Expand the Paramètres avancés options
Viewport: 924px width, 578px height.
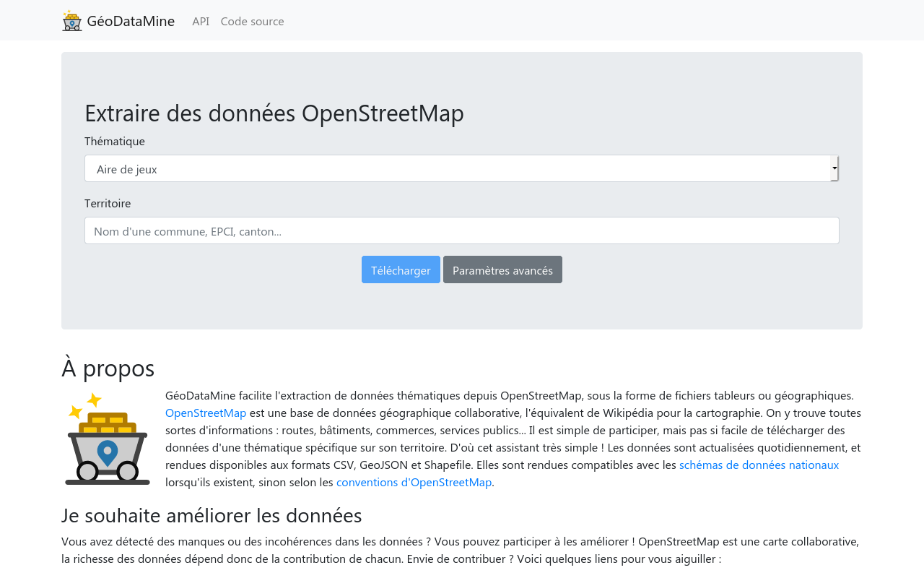click(x=502, y=270)
